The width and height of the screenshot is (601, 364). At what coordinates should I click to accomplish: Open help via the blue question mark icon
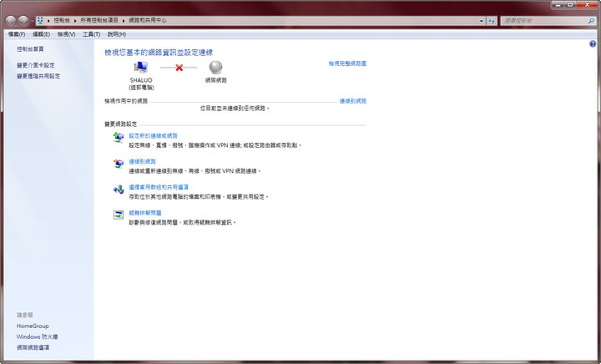tap(593, 44)
